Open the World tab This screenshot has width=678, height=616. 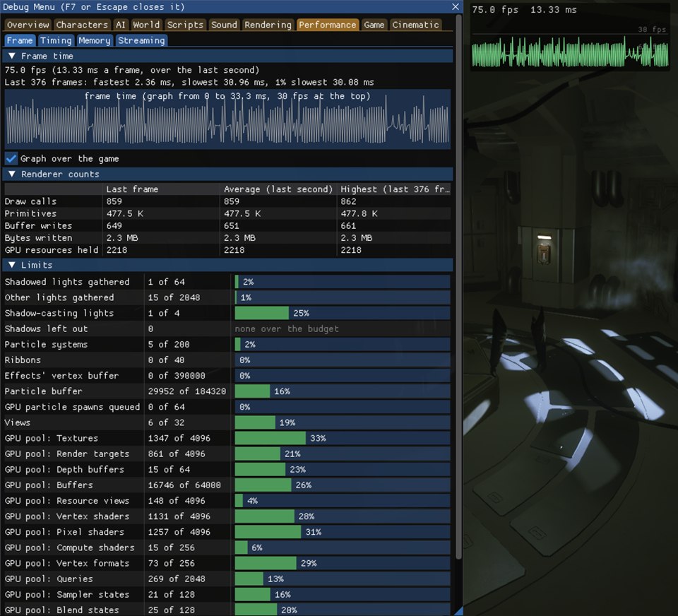coord(146,25)
